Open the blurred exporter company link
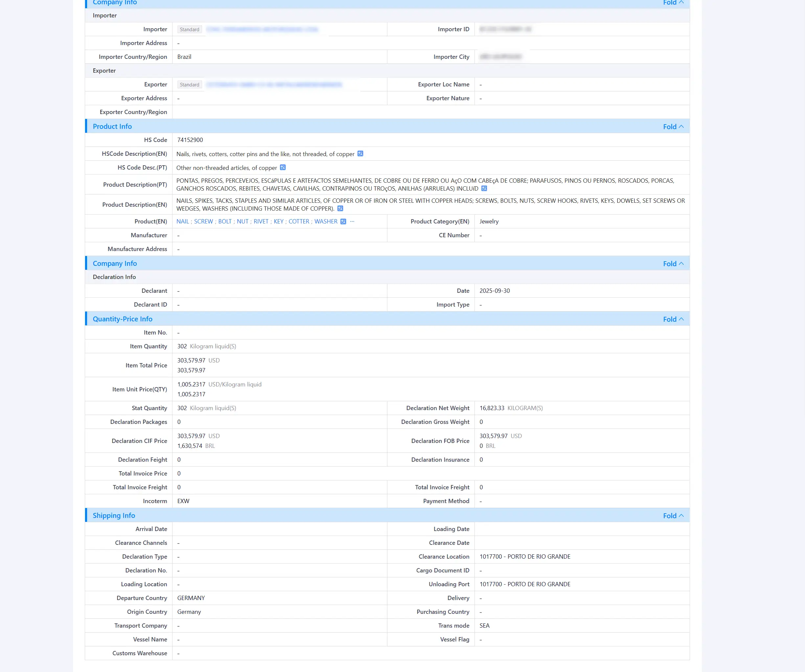The width and height of the screenshot is (805, 672). (274, 85)
